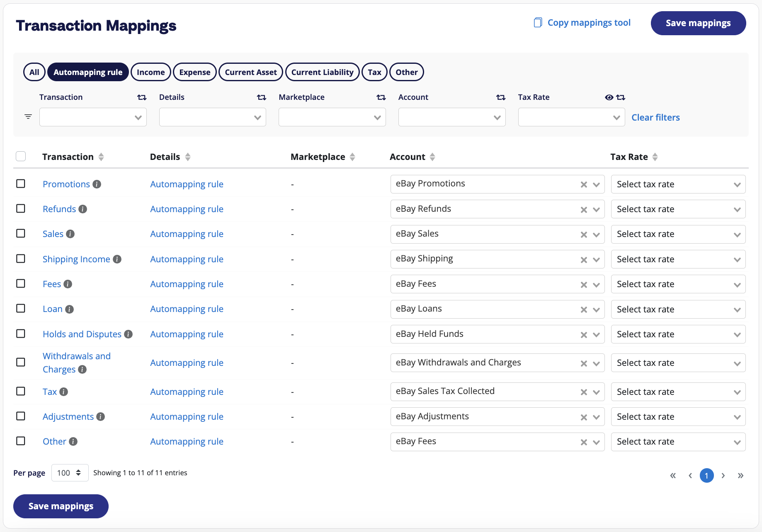Click the swap icon beside Tax Rate filter
Image resolution: width=762 pixels, height=532 pixels.
[621, 97]
